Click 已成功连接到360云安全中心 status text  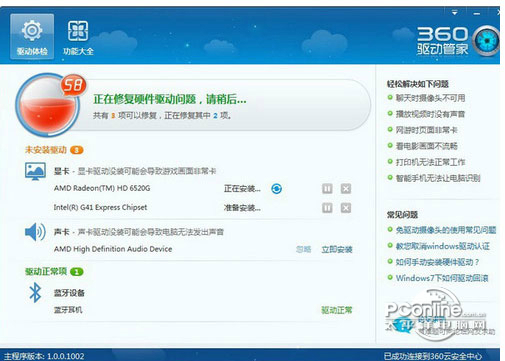[433, 356]
